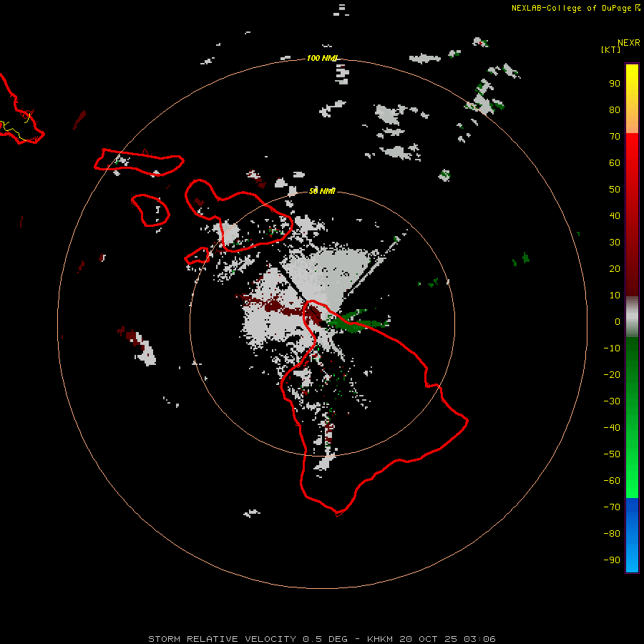Click the 80 value on the velocity scale
Image resolution: width=644 pixels, height=644 pixels.
click(615, 110)
